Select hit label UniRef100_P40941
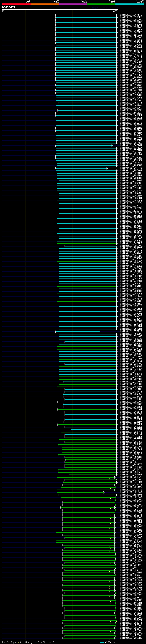 [131, 55]
